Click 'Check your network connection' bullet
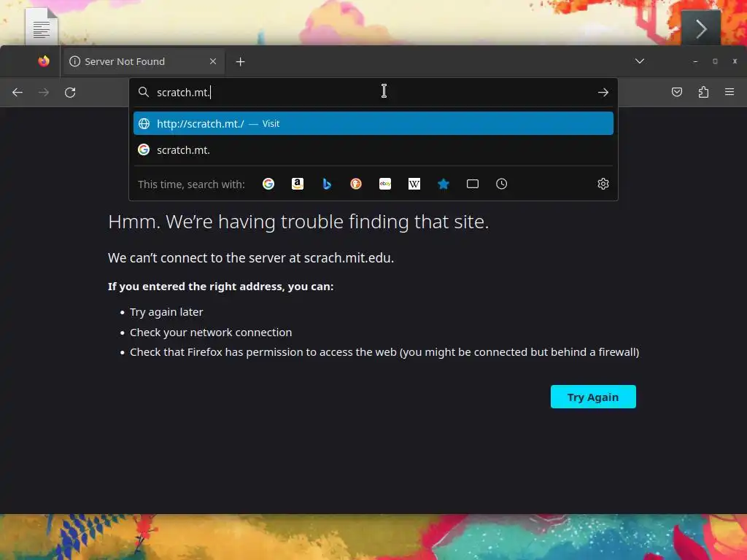The height and width of the screenshot is (560, 747). [x=211, y=332]
